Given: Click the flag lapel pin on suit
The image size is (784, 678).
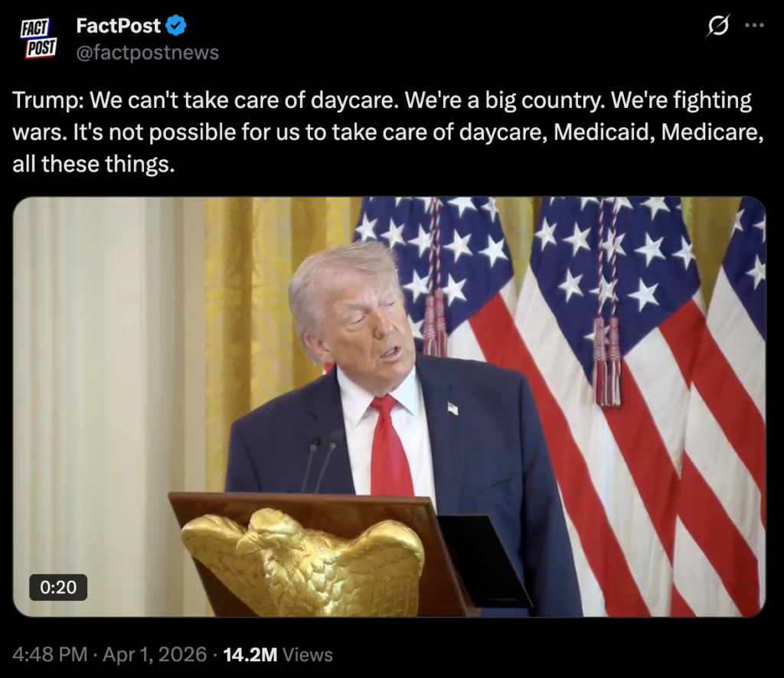Looking at the screenshot, I should (452, 409).
